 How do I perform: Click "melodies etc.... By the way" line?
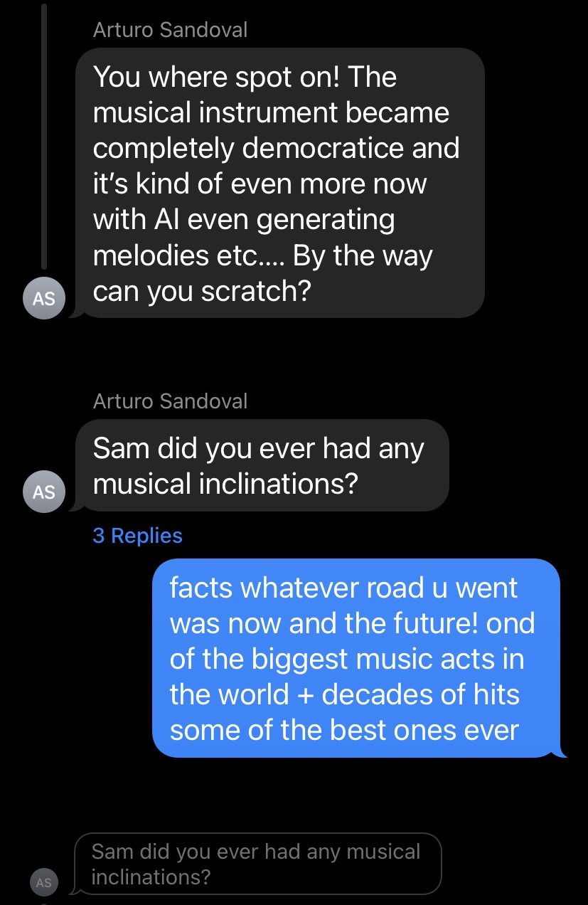coord(263,256)
